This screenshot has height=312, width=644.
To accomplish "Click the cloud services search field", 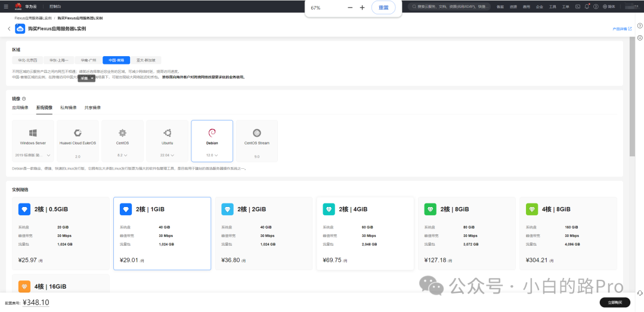I will tap(450, 7).
